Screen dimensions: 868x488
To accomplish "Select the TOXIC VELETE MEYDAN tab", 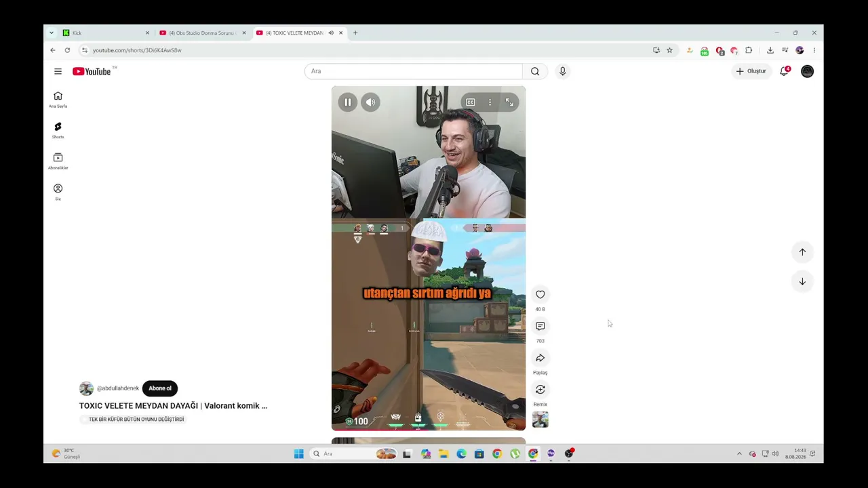I will point(298,33).
